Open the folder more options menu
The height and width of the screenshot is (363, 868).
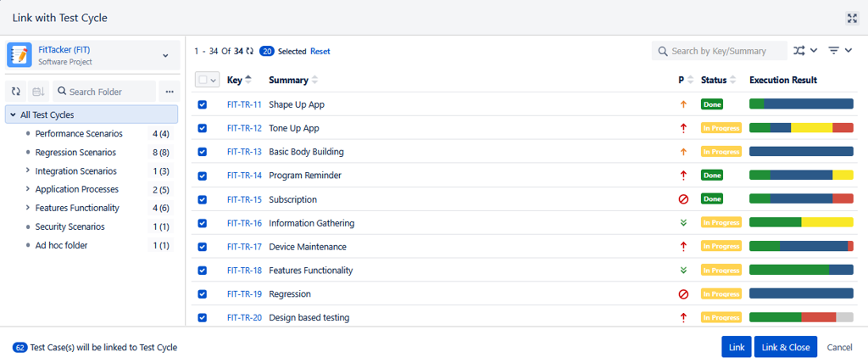click(x=170, y=92)
